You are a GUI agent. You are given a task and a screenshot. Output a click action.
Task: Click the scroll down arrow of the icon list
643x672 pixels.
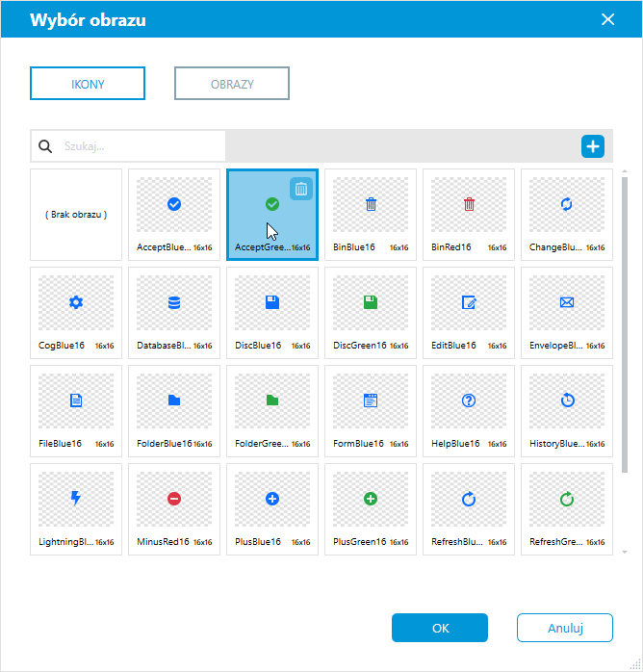(x=625, y=552)
